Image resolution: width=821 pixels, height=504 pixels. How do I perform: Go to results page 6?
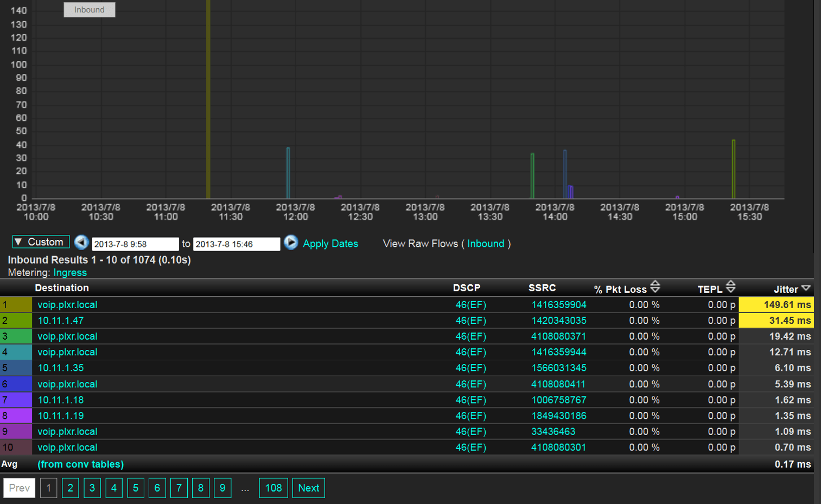point(157,488)
